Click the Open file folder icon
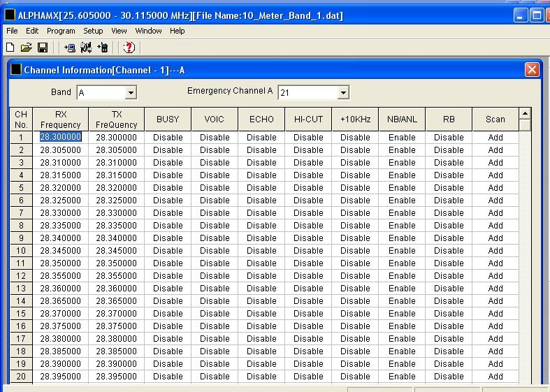This screenshot has height=392, width=550. [x=26, y=48]
